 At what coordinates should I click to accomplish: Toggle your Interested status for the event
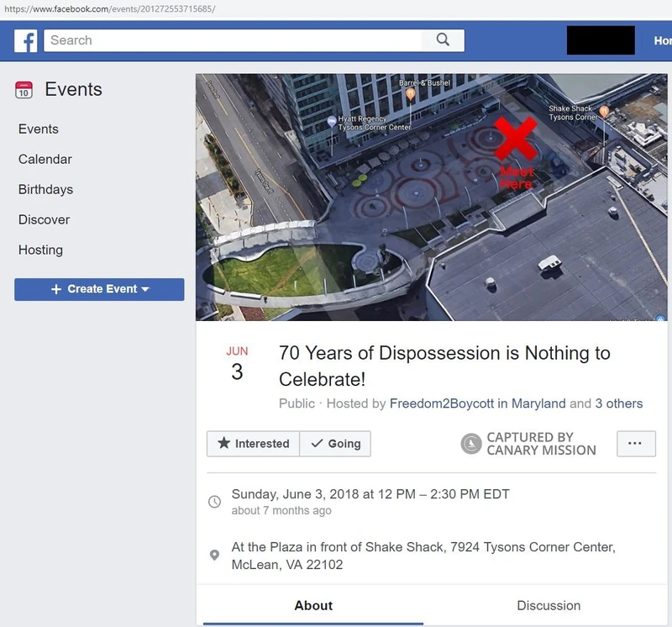[252, 444]
